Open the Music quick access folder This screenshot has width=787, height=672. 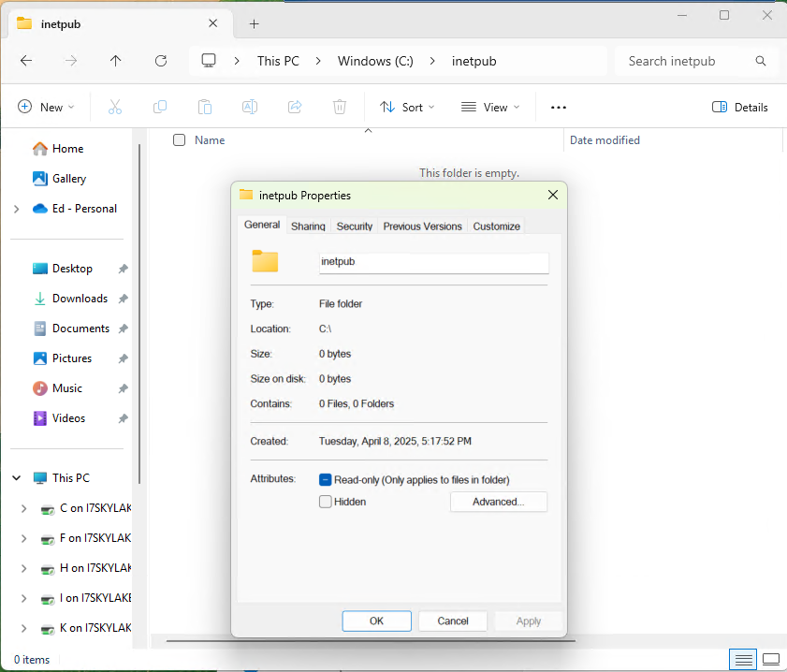57,387
